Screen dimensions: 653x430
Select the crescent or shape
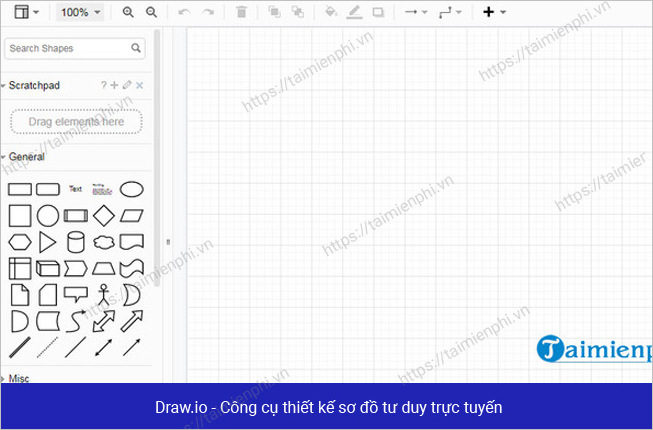pos(132,295)
